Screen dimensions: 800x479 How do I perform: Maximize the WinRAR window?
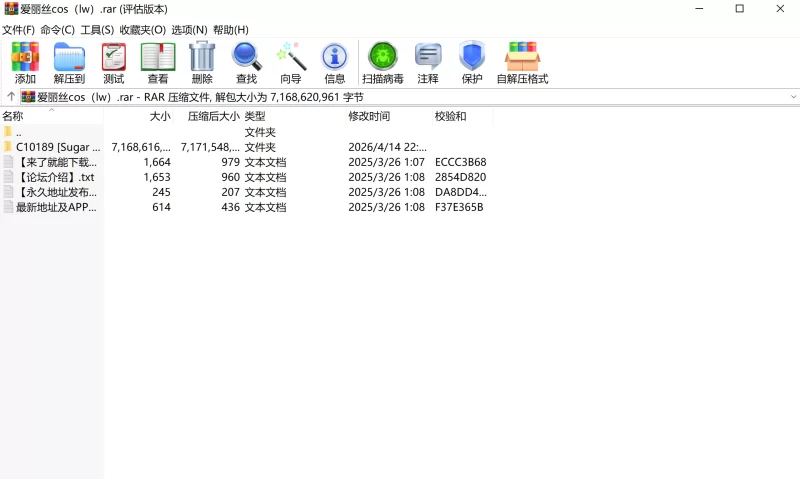(x=739, y=9)
